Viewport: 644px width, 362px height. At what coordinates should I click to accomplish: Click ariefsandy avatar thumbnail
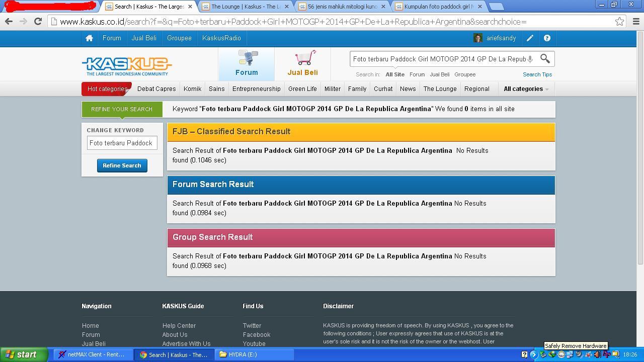pyautogui.click(x=478, y=38)
